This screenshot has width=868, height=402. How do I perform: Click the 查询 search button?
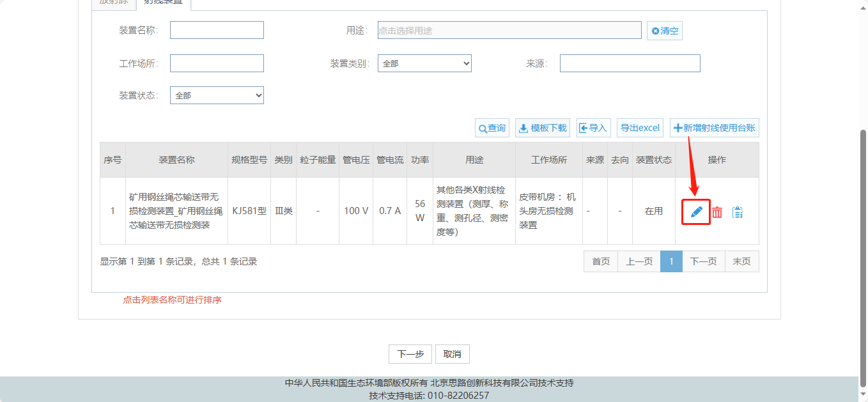[492, 128]
